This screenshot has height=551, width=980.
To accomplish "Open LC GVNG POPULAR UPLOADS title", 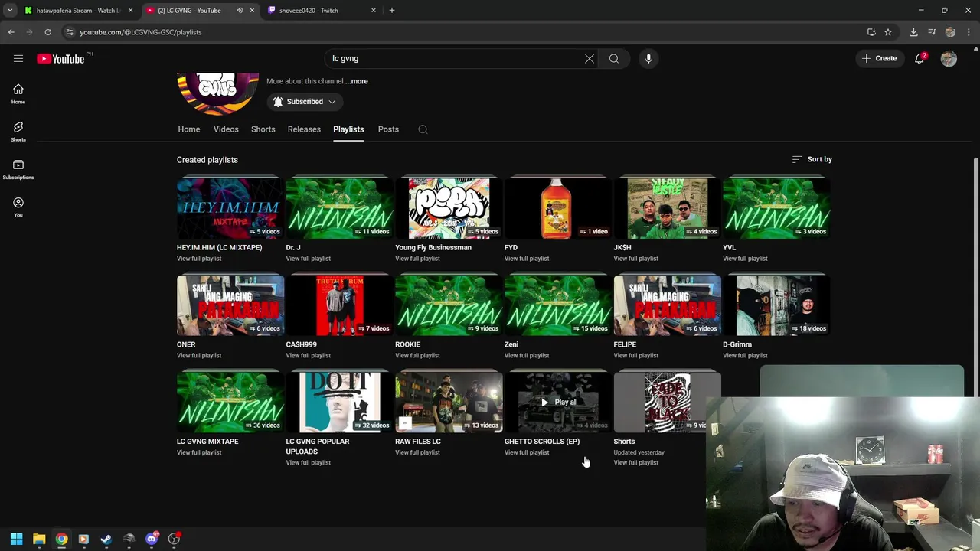I will click(x=318, y=446).
